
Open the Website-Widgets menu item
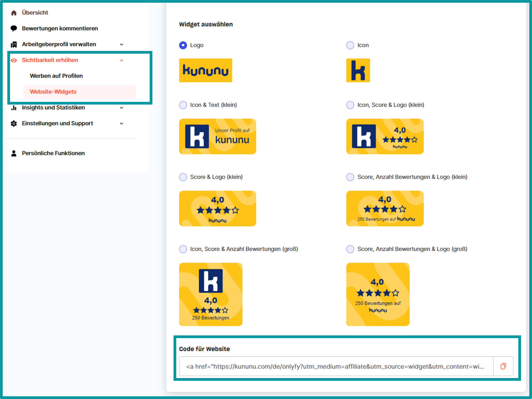click(x=53, y=92)
